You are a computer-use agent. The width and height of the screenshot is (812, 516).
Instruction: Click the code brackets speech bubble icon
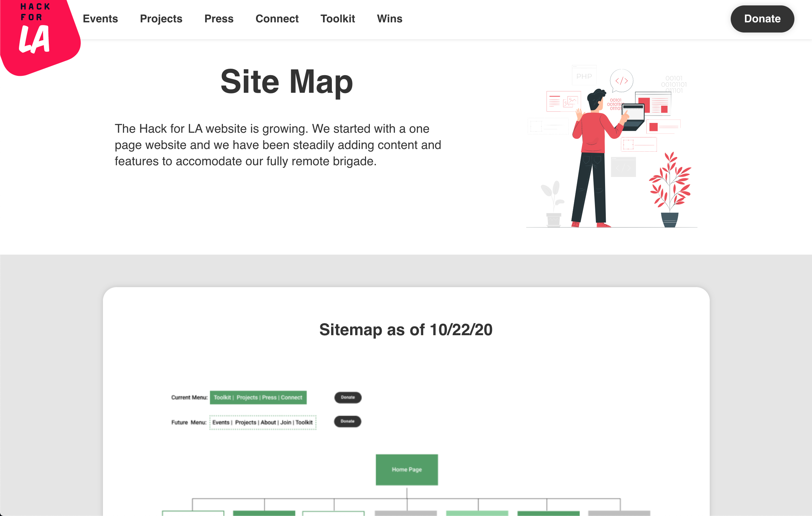(621, 81)
